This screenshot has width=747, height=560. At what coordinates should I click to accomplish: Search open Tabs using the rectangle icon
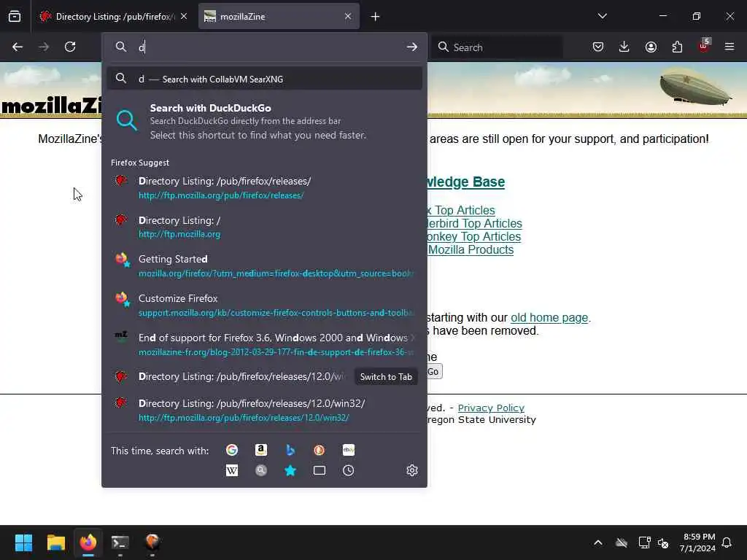pos(320,470)
